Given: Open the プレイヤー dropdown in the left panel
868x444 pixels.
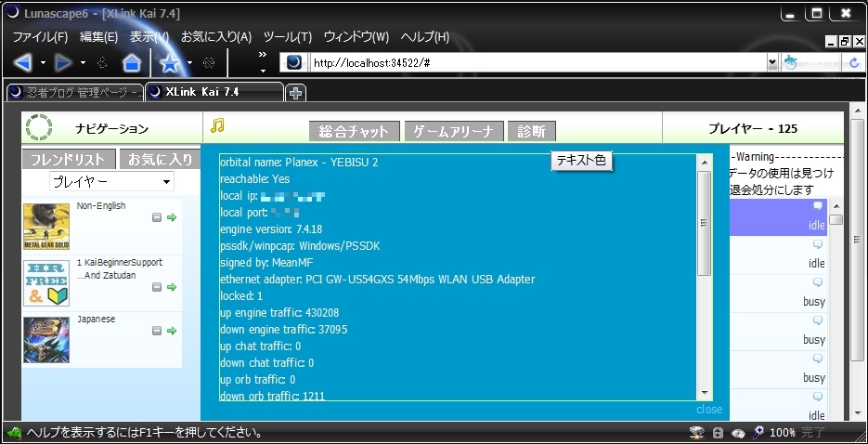Looking at the screenshot, I should (x=111, y=181).
